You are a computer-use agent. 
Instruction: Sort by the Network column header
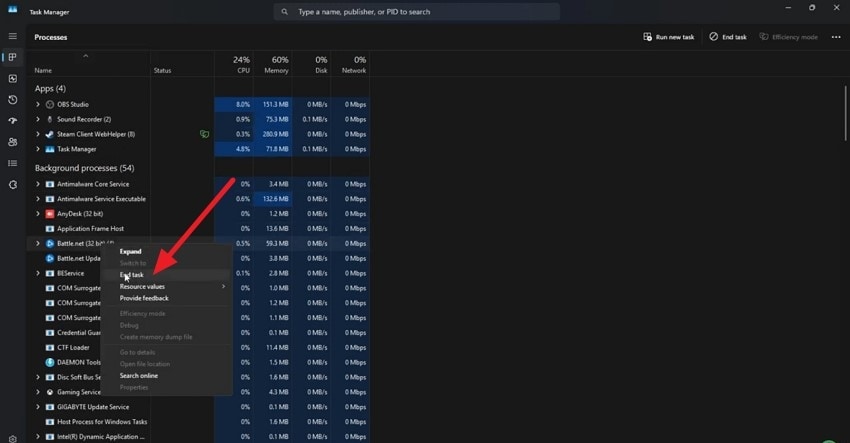pos(351,64)
